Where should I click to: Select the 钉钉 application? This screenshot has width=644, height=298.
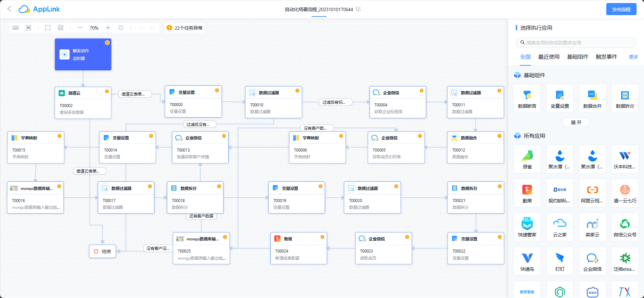[560, 261]
